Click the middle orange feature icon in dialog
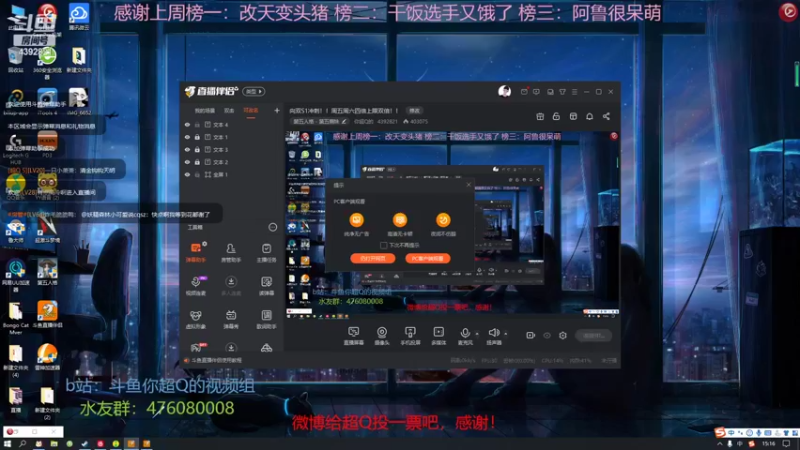Image resolution: width=800 pixels, height=450 pixels. coord(400,220)
